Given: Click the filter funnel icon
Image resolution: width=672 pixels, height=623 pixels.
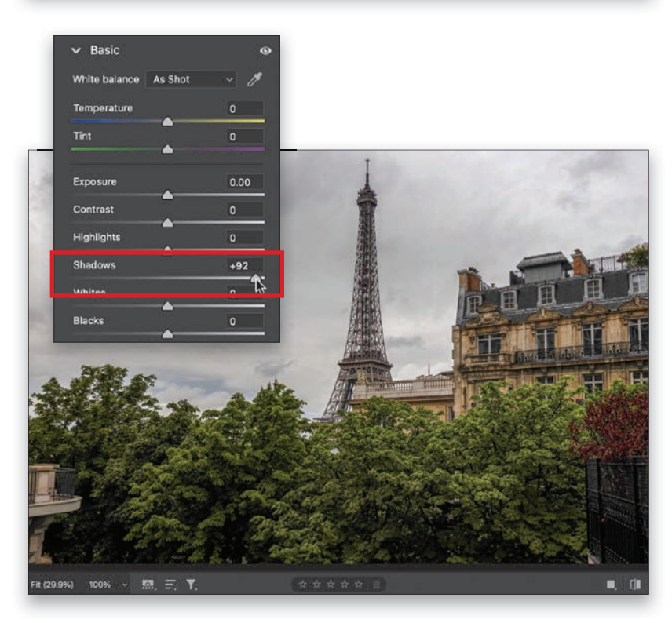Looking at the screenshot, I should (x=191, y=585).
